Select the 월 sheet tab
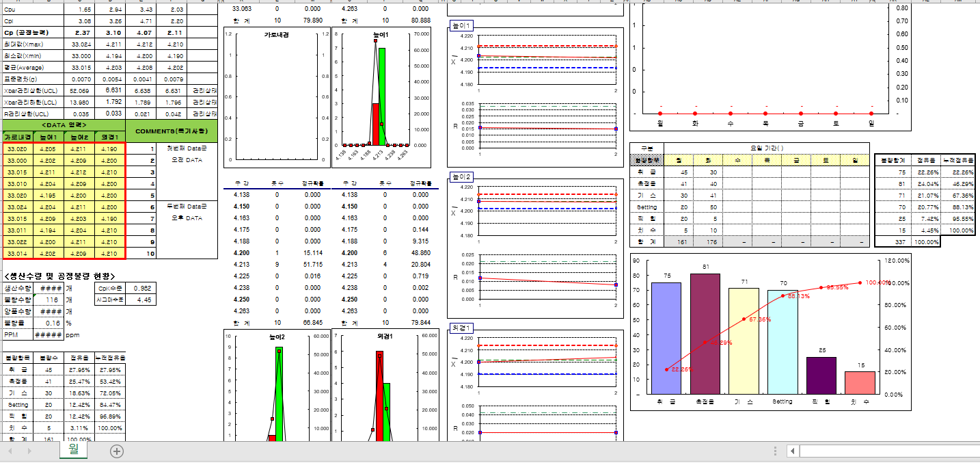Screen dimensions: 980x463 pos(74,450)
